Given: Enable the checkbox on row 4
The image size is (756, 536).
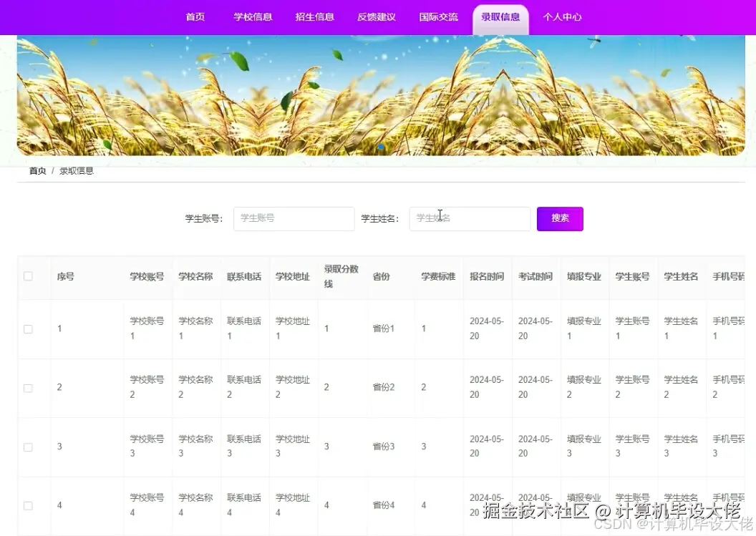Looking at the screenshot, I should [x=27, y=505].
